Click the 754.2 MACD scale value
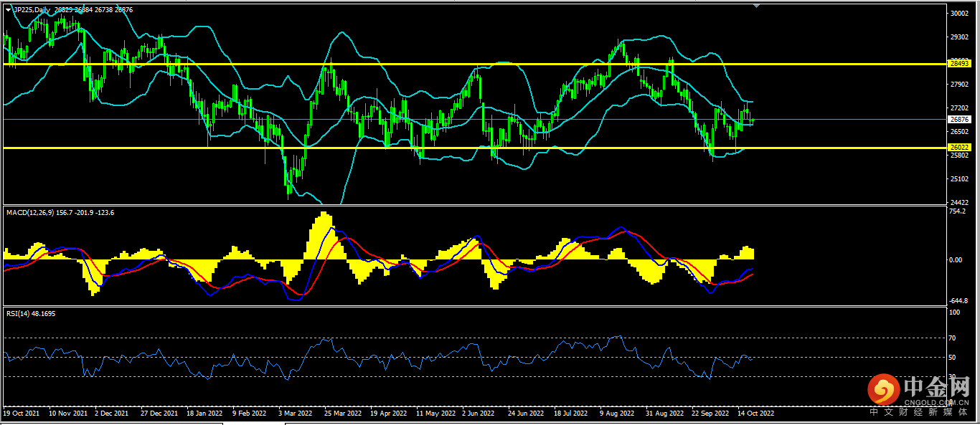980x425 pixels. point(956,211)
